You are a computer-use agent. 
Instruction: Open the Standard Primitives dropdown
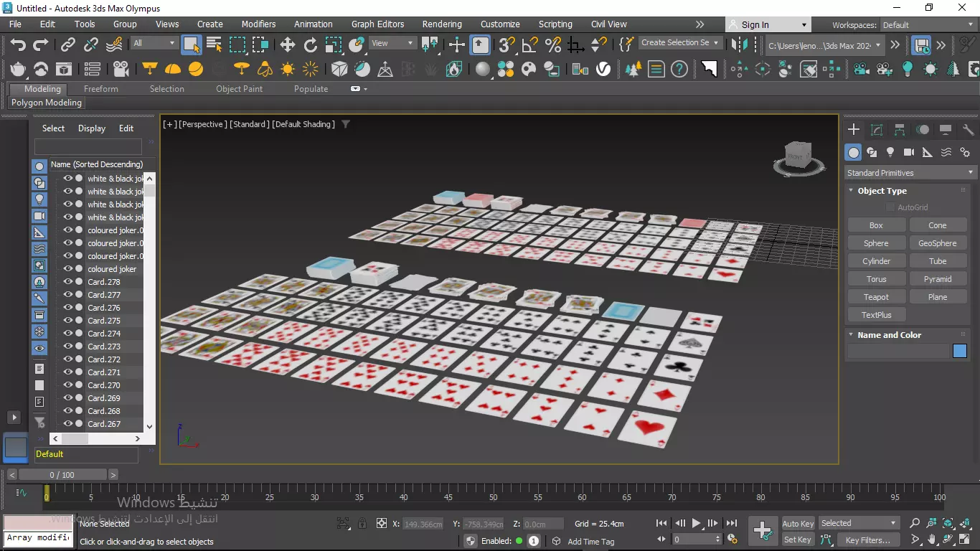pyautogui.click(x=910, y=173)
